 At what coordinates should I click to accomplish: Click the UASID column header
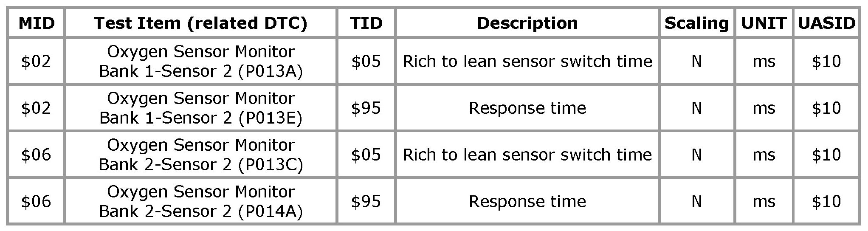826,23
